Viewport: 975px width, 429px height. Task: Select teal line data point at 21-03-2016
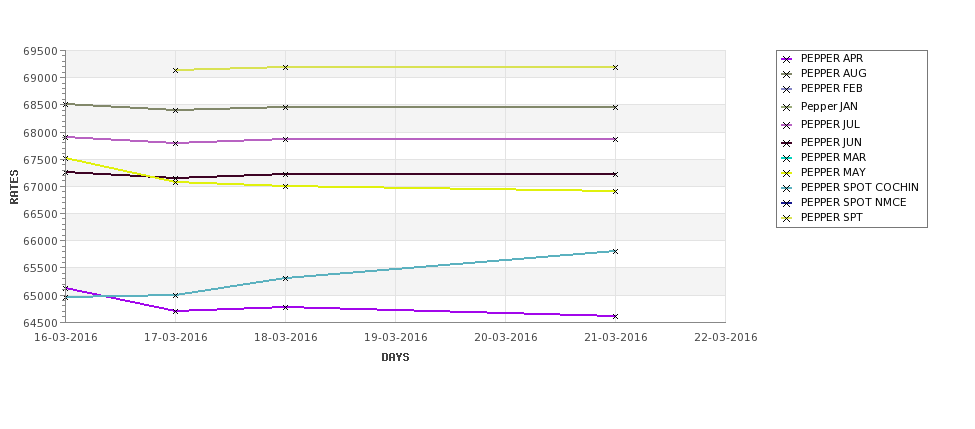click(x=616, y=251)
